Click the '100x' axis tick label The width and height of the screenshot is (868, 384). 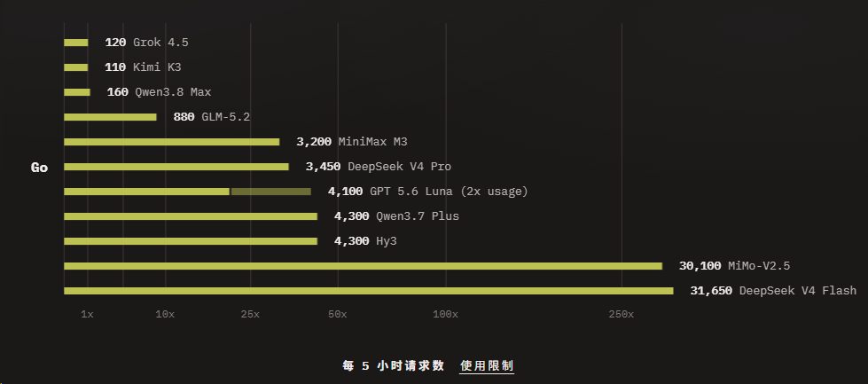pyautogui.click(x=446, y=314)
